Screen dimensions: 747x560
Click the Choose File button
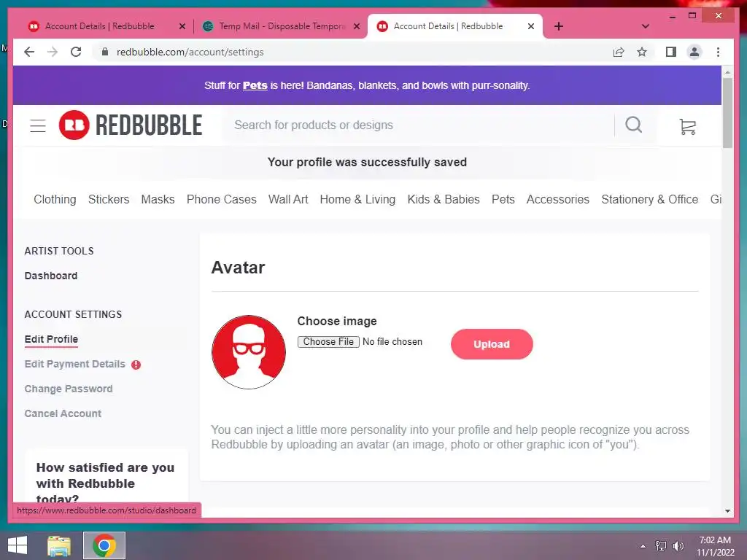[328, 342]
